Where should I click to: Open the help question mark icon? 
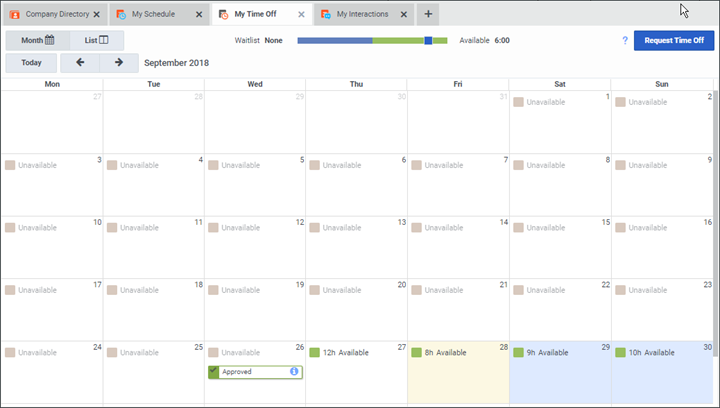(625, 41)
